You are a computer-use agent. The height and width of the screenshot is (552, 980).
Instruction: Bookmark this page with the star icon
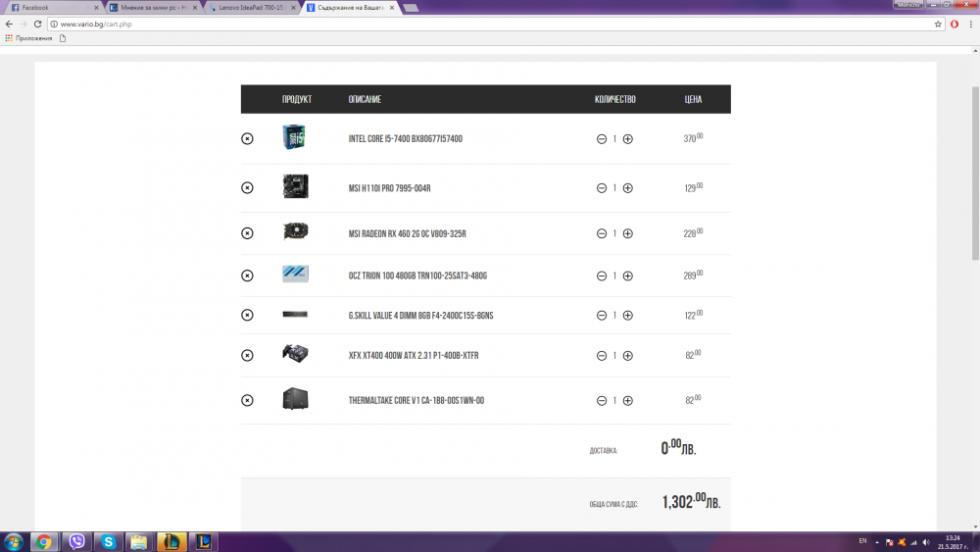[x=938, y=24]
